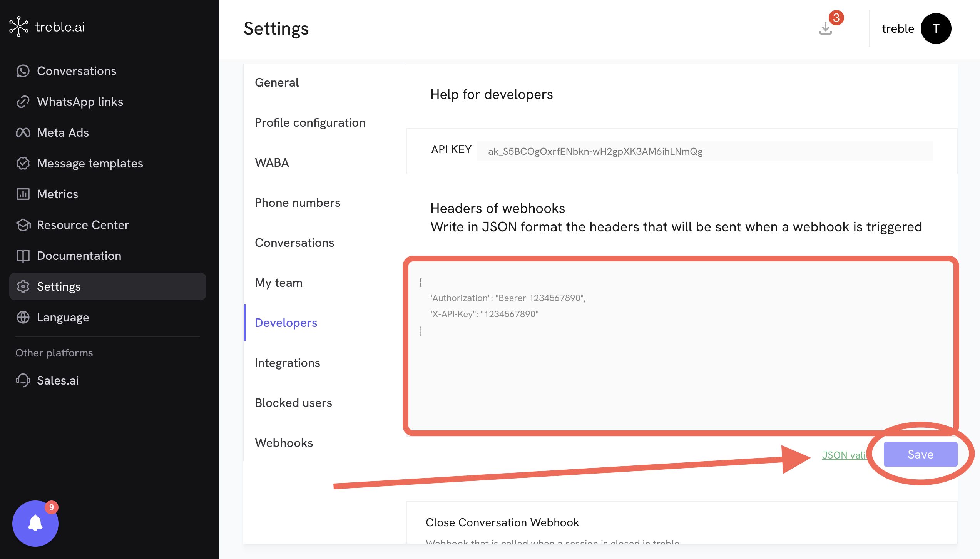Go to WhatsApp links in sidebar
This screenshot has width=980, height=559.
coord(80,102)
